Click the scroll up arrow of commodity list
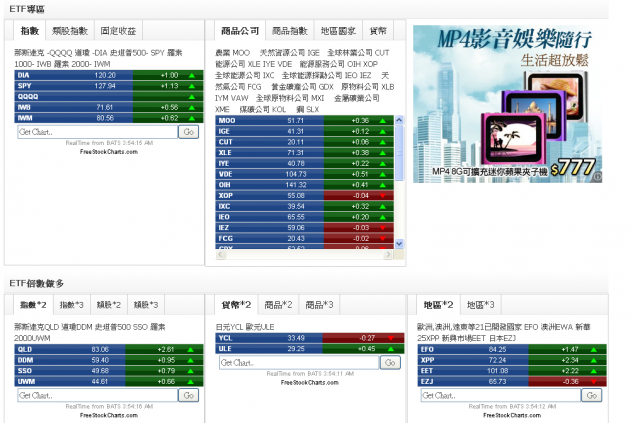Image resolution: width=640 pixels, height=423 pixels. pyautogui.click(x=399, y=120)
